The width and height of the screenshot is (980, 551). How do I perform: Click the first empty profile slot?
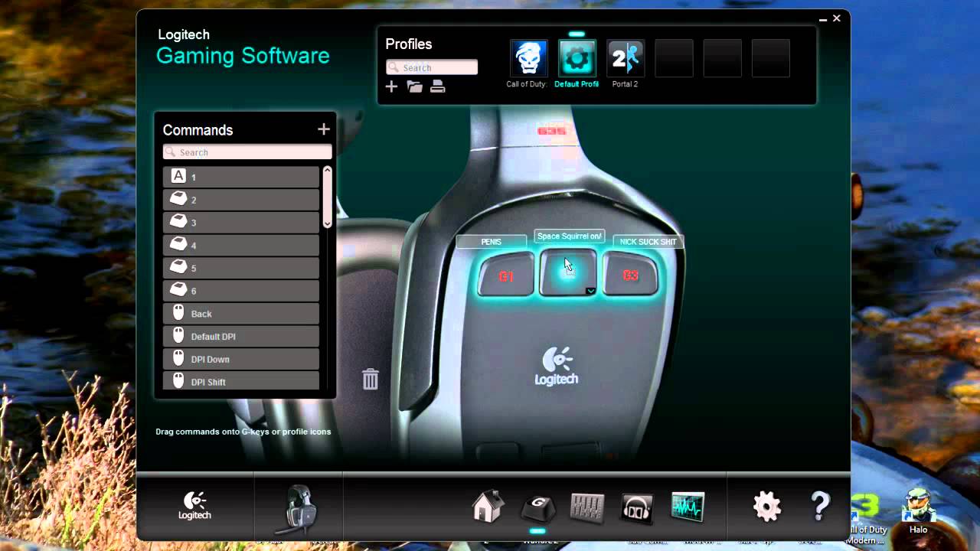675,59
